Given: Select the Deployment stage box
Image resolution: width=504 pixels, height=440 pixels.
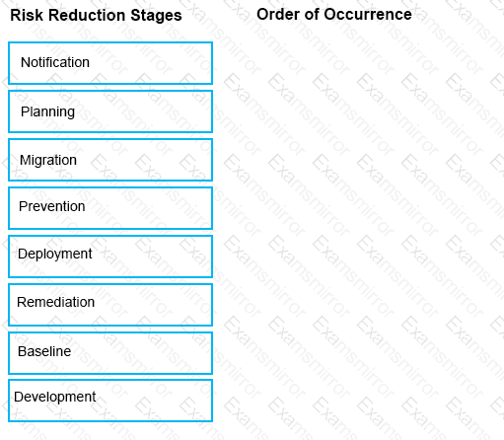Looking at the screenshot, I should [110, 257].
